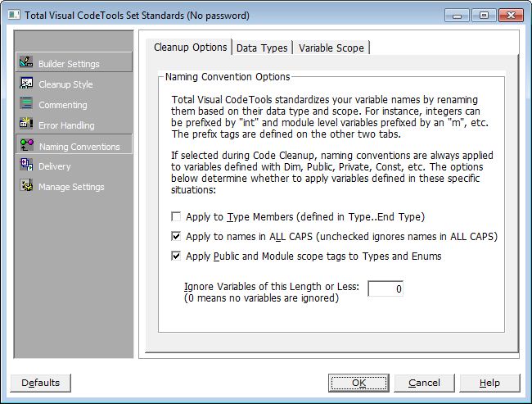Uncheck Apply to names in ALL CAPS
The image size is (532, 404).
pyautogui.click(x=176, y=236)
